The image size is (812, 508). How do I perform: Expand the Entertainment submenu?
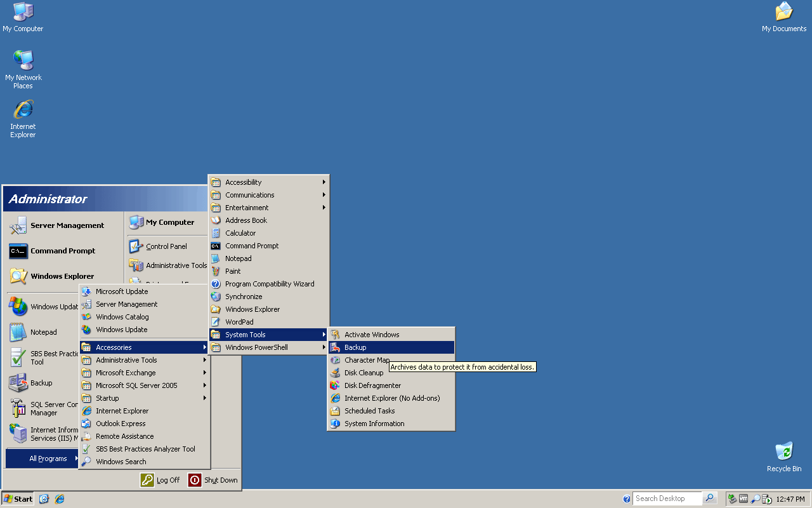[x=268, y=208]
